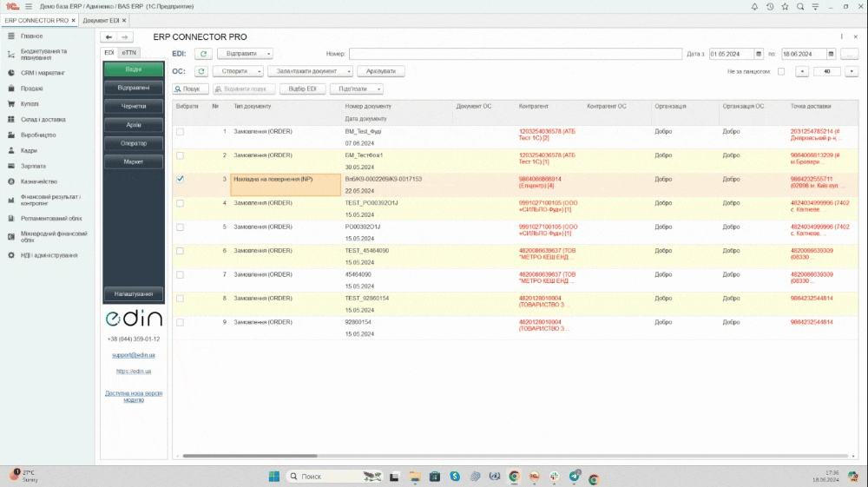The width and height of the screenshot is (868, 487).
Task: Toggle the 'Не за ланцюгом' checkbox
Action: [781, 71]
